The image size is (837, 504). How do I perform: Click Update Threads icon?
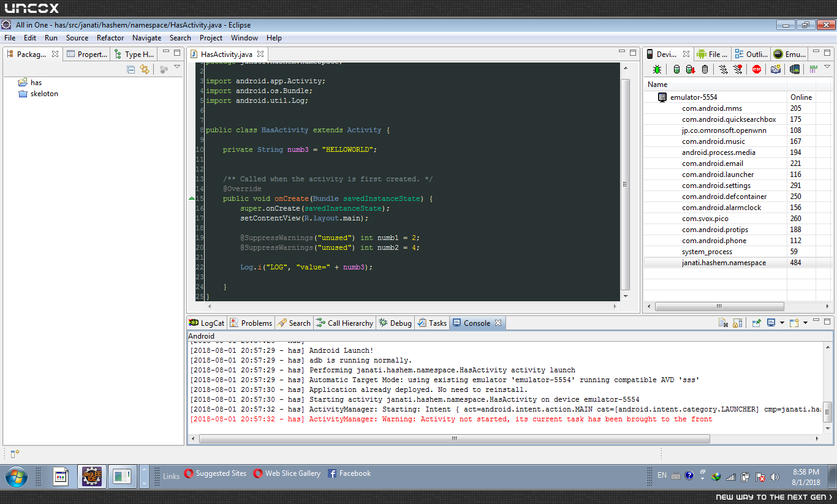723,69
